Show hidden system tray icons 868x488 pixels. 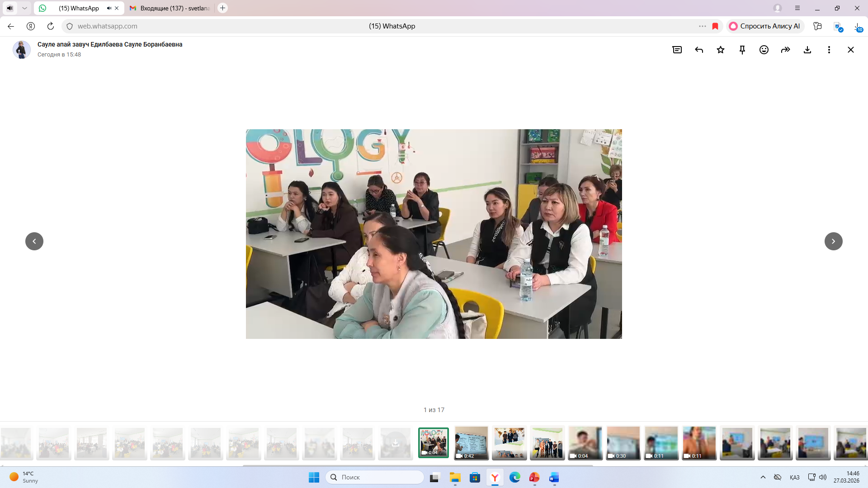[x=763, y=477]
